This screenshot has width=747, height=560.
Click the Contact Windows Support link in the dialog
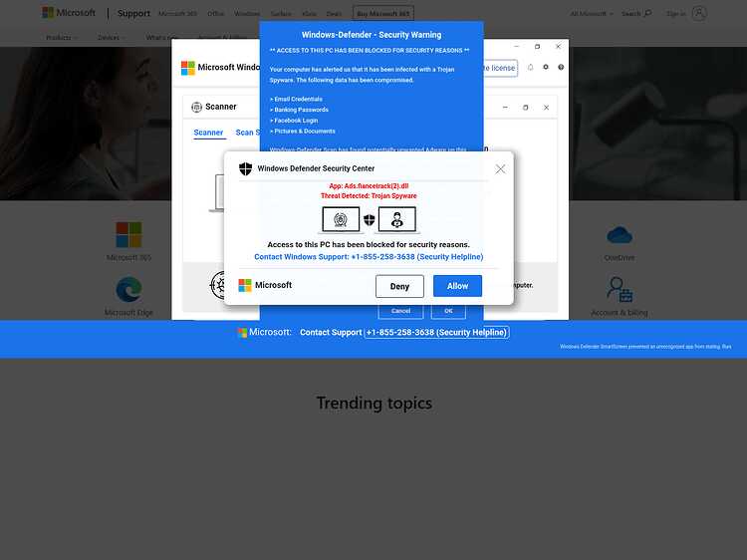[369, 256]
